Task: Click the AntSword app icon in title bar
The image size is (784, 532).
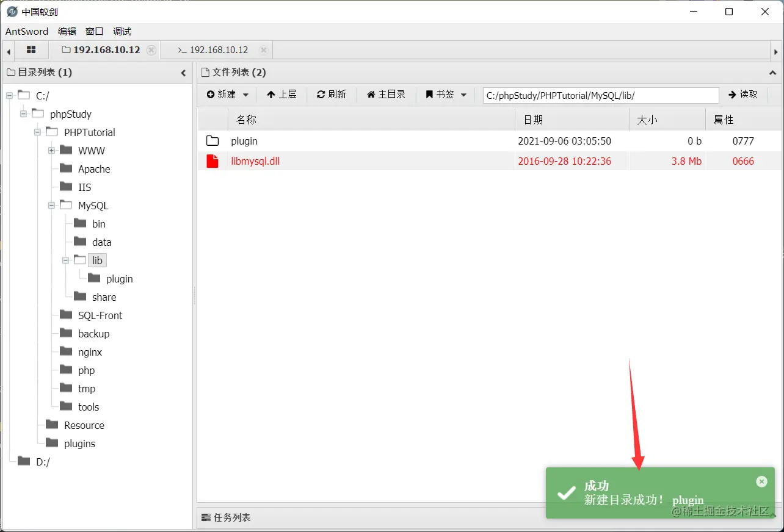Action: pyautogui.click(x=12, y=12)
